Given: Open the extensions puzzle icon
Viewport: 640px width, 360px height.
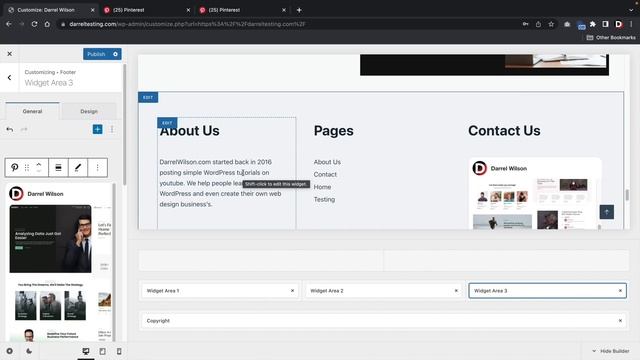Looking at the screenshot, I should [x=593, y=24].
